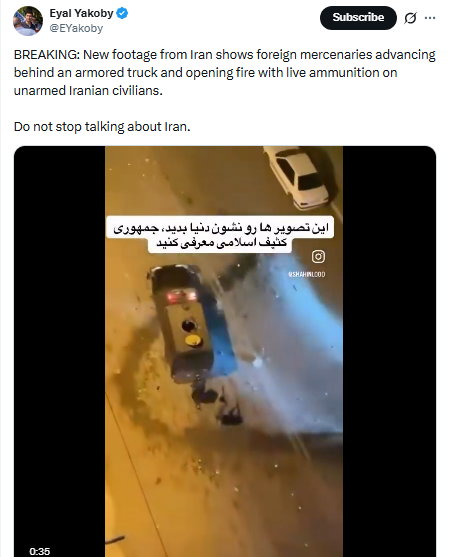Select the 'Do not stop talking about Iran' line

[102, 126]
